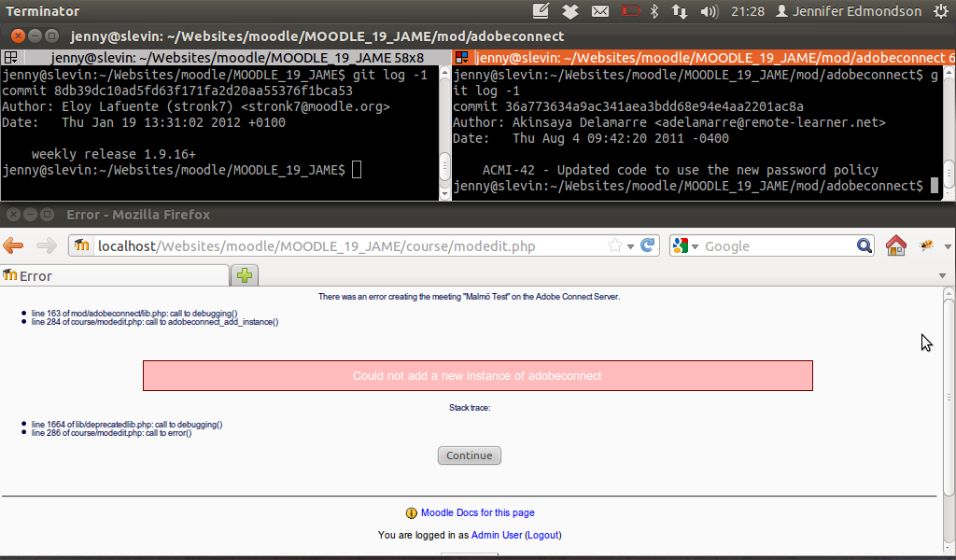Maximize the Terminator window
The width and height of the screenshot is (956, 560).
click(52, 36)
